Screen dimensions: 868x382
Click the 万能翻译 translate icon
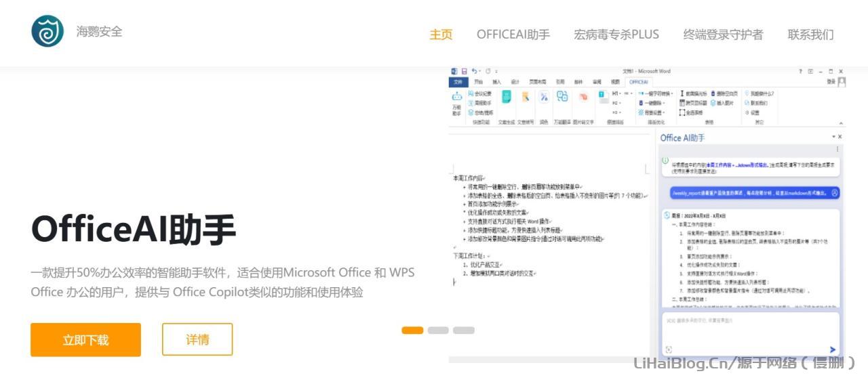(x=562, y=97)
